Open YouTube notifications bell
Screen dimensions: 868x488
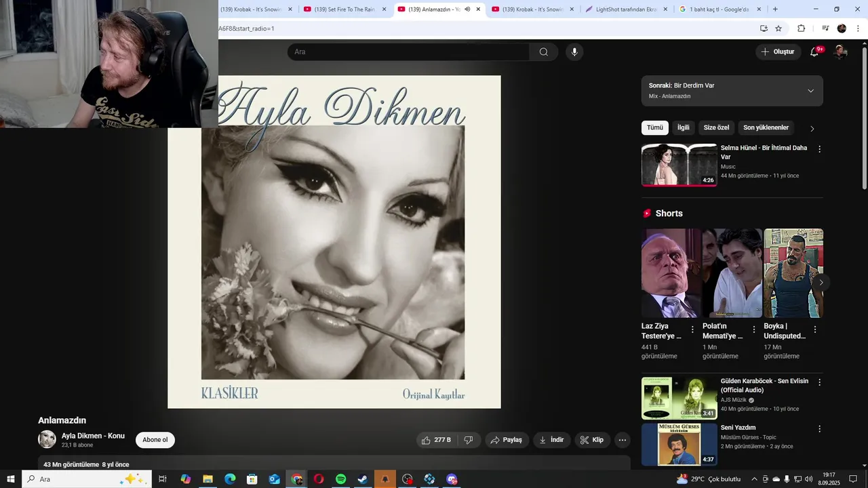(814, 52)
